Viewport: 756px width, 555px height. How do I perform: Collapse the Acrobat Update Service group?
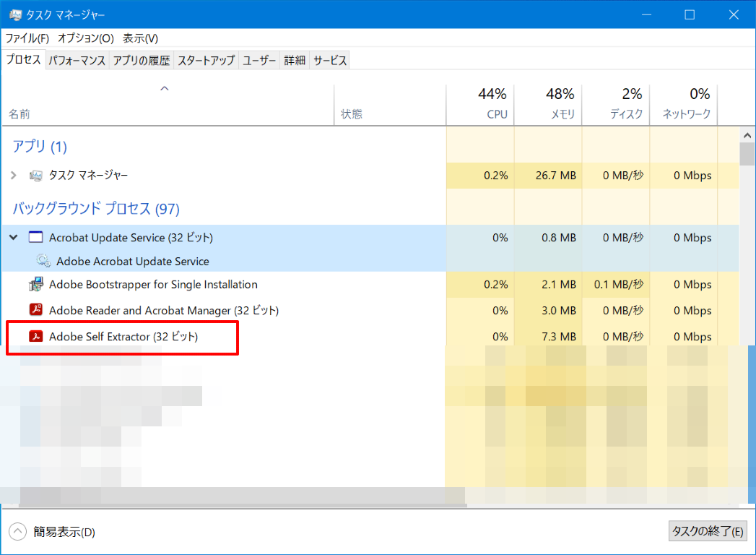[x=14, y=237]
